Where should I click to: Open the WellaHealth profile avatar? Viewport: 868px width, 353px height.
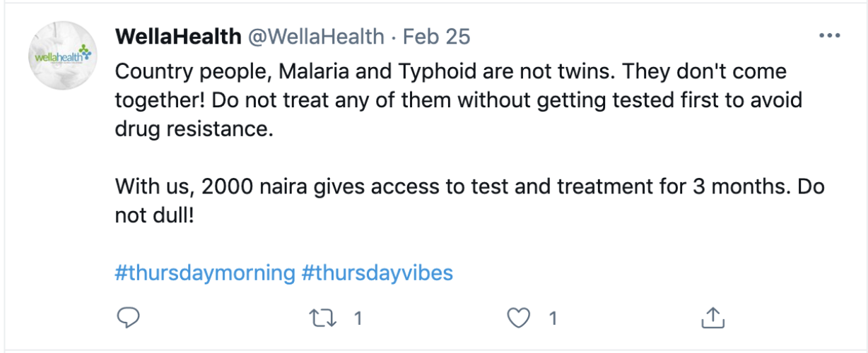[61, 56]
